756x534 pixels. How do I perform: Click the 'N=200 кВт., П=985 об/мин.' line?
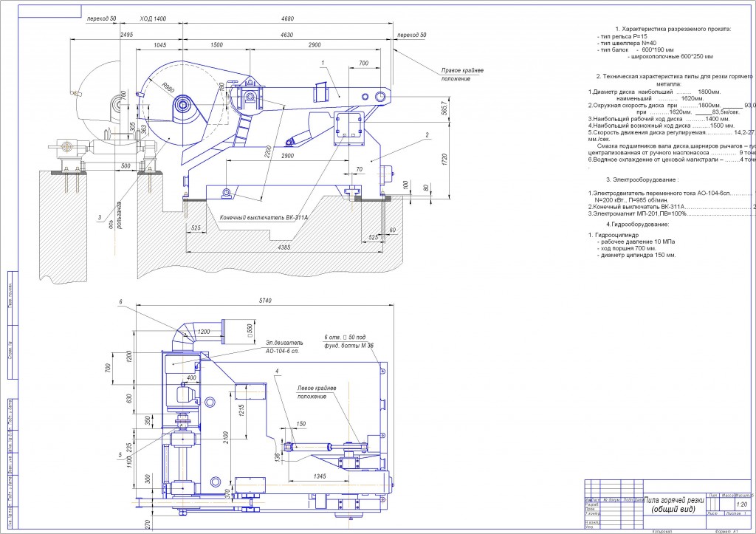pyautogui.click(x=632, y=199)
